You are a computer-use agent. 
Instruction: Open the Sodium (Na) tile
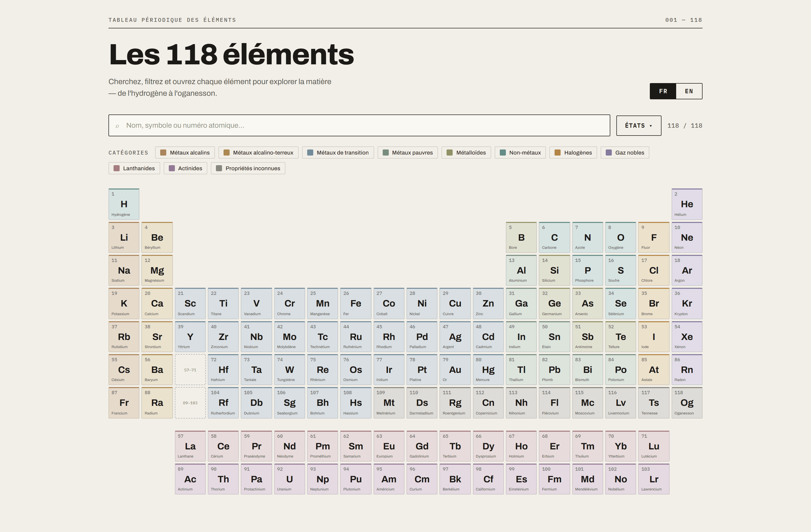[124, 270]
